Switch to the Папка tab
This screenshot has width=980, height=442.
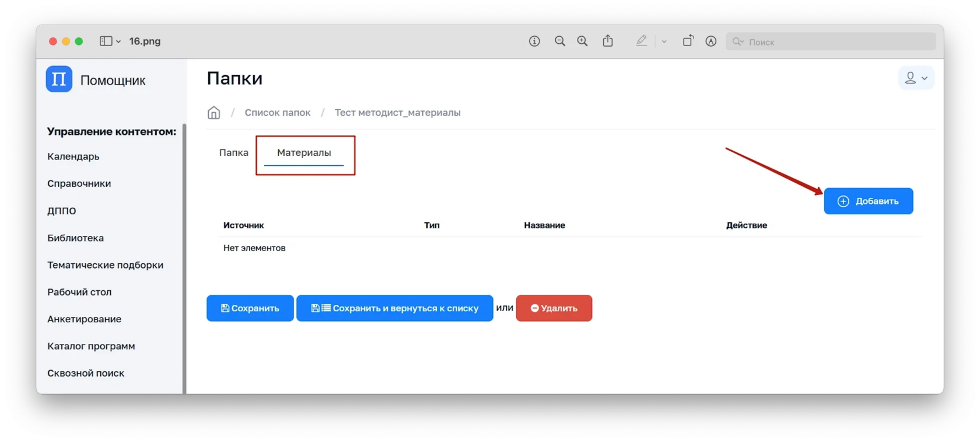click(x=233, y=152)
